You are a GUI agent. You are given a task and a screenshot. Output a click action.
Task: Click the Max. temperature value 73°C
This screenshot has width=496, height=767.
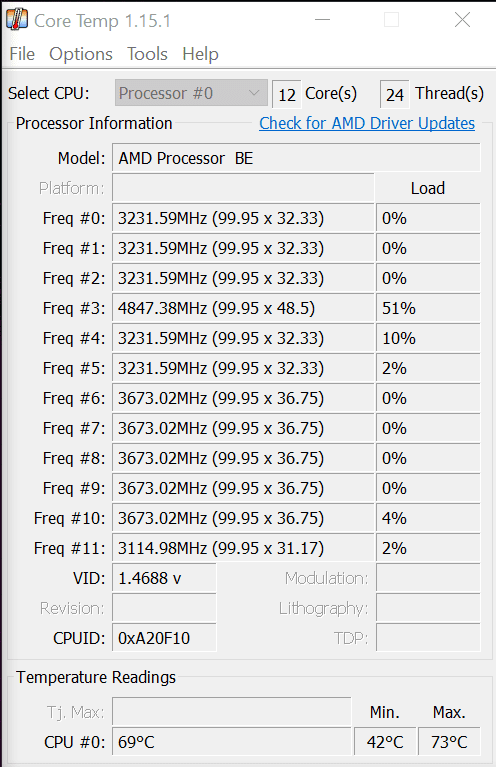(449, 742)
